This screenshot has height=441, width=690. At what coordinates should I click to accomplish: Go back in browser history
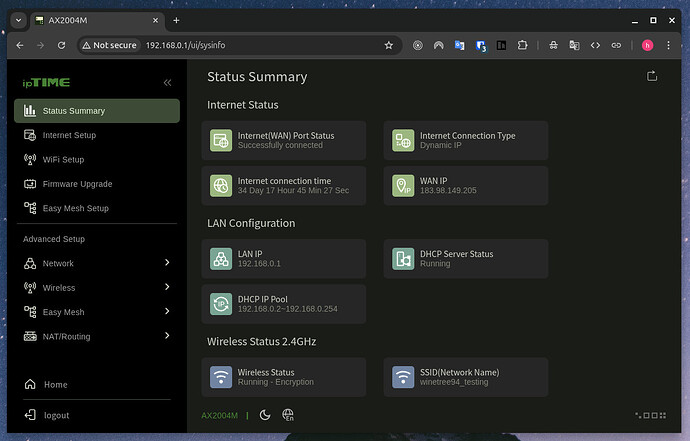pyautogui.click(x=20, y=45)
